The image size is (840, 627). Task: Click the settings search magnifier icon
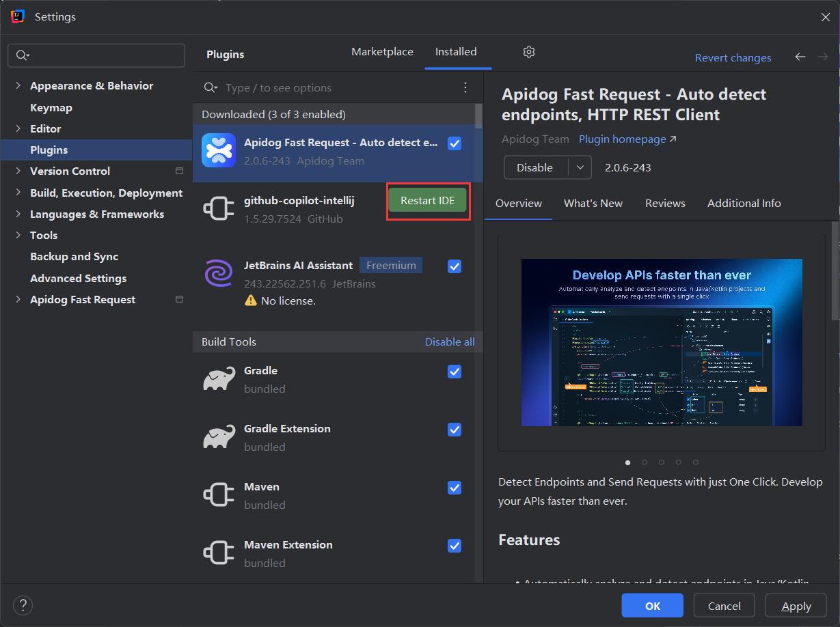[22, 55]
